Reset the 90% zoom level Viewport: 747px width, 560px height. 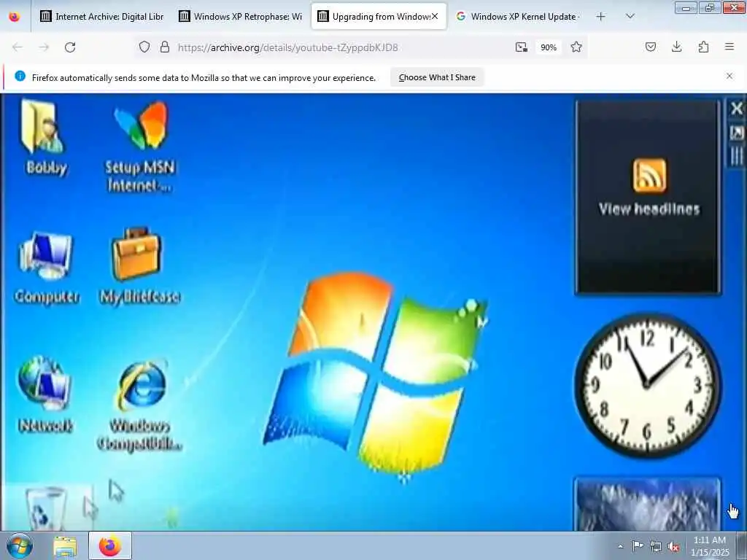click(549, 47)
